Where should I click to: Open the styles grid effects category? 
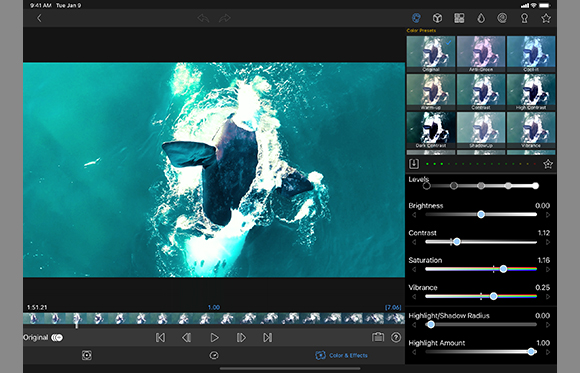459,18
